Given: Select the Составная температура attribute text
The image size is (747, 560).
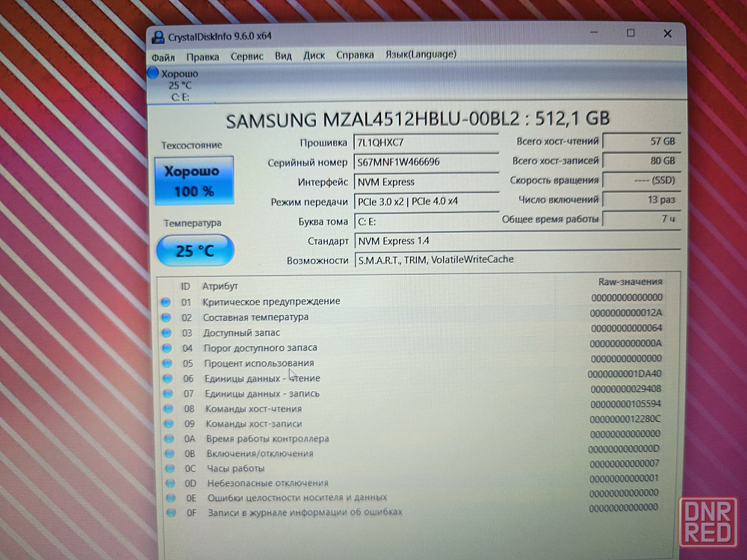Looking at the screenshot, I should [x=255, y=317].
